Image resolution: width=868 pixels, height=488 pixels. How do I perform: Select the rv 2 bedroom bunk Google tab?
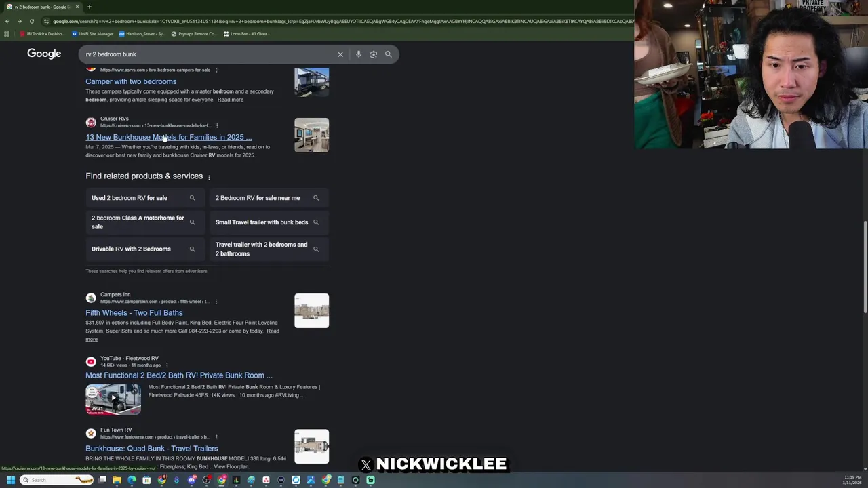click(x=42, y=7)
